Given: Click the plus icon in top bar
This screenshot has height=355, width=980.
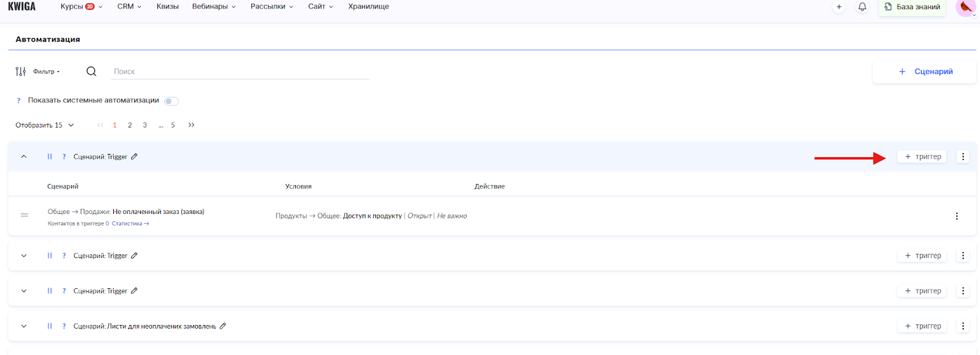Looking at the screenshot, I should click(x=839, y=7).
